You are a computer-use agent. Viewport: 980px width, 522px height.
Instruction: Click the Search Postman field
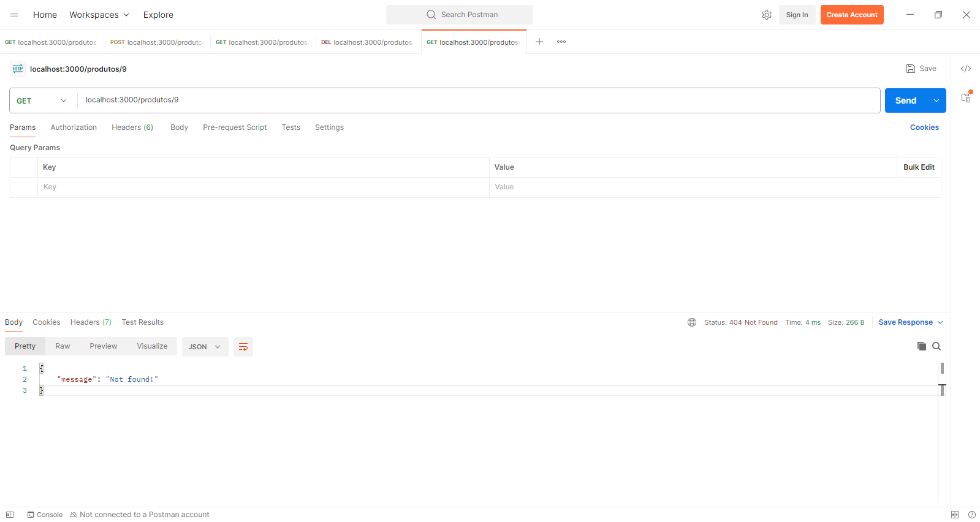point(460,15)
